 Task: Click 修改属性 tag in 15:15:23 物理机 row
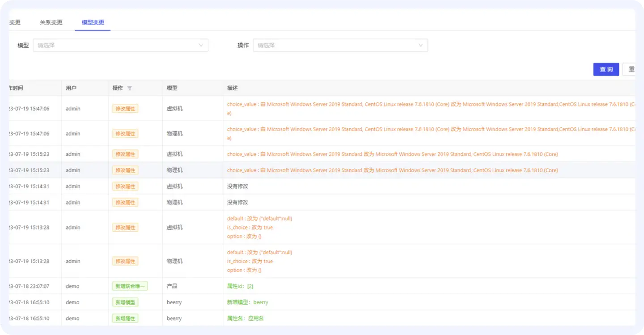[125, 170]
